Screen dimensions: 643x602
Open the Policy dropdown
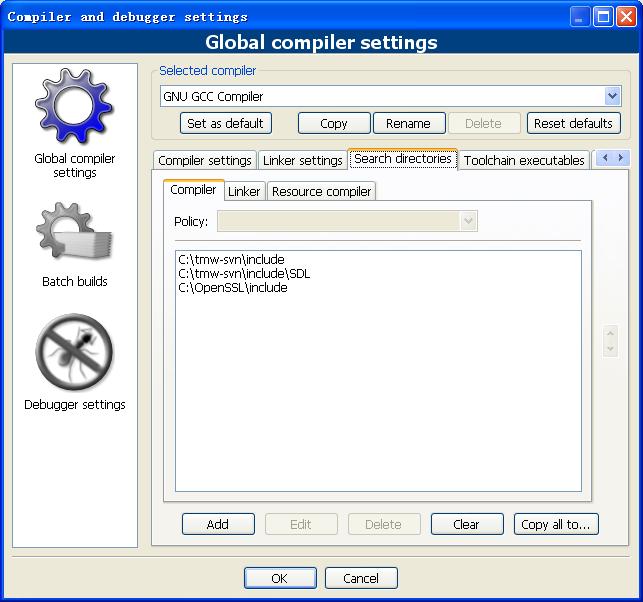468,221
